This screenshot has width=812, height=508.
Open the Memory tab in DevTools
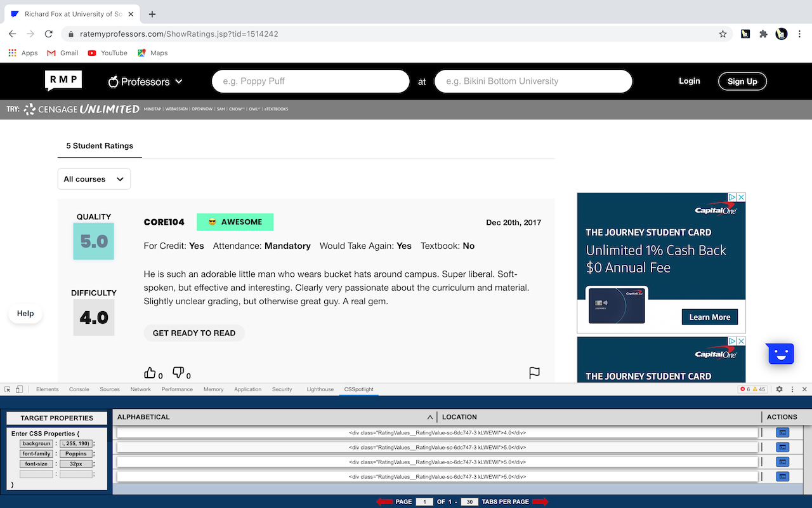coord(214,389)
